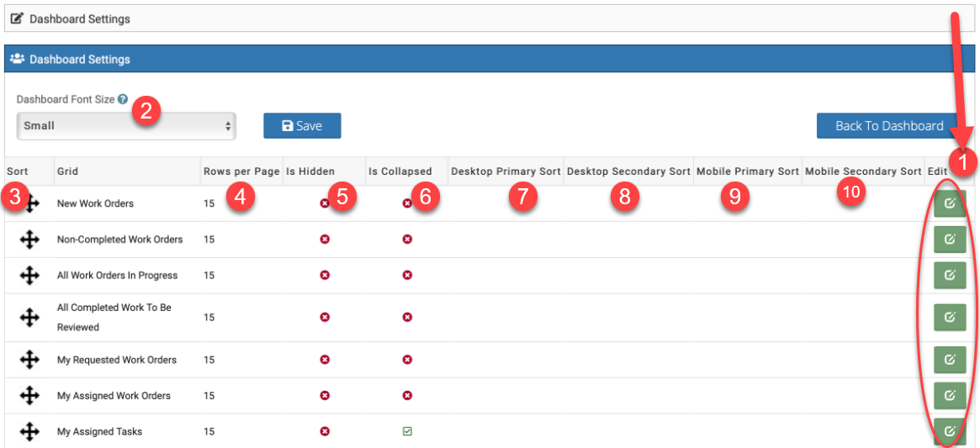
Task: Open edit for Non-Completed Work Orders
Action: 950,240
